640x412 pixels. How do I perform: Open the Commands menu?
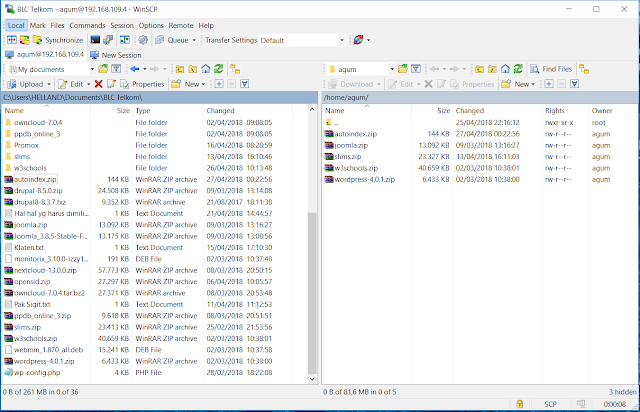(x=87, y=25)
